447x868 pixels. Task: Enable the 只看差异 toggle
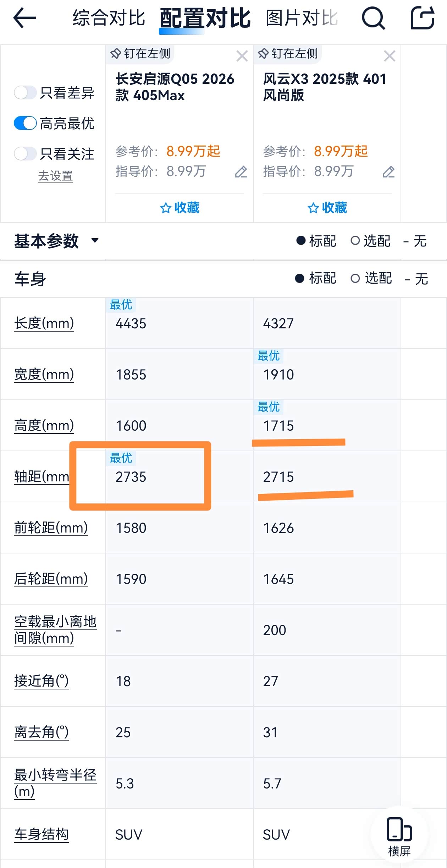pos(25,93)
